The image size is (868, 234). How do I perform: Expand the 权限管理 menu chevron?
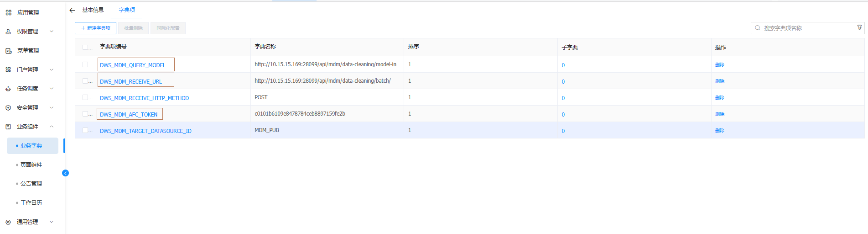coord(52,32)
